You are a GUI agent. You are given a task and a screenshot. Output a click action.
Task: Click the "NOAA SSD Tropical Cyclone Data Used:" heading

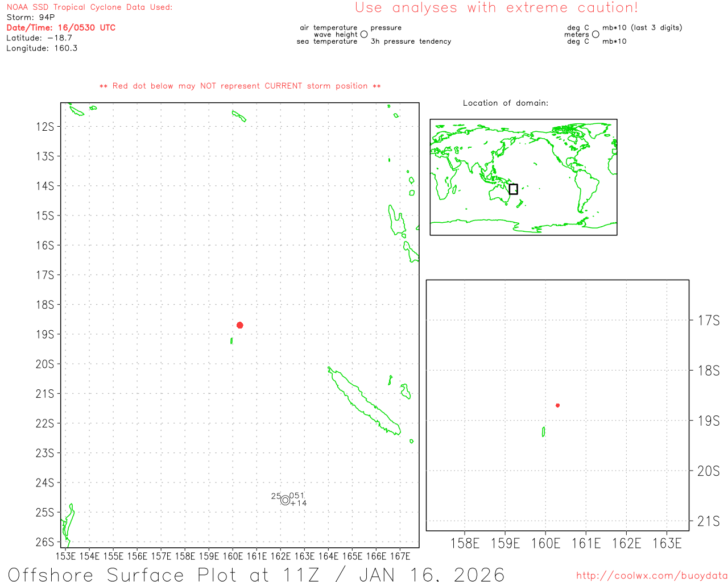(89, 7)
